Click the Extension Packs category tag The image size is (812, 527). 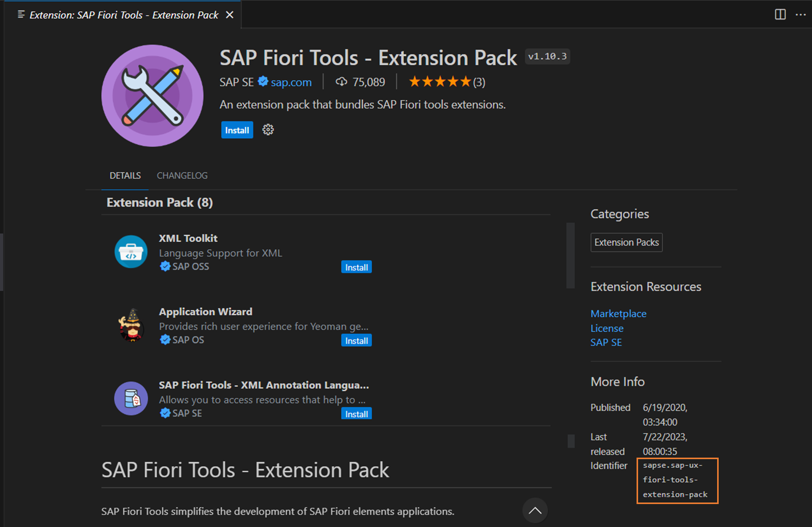click(626, 242)
